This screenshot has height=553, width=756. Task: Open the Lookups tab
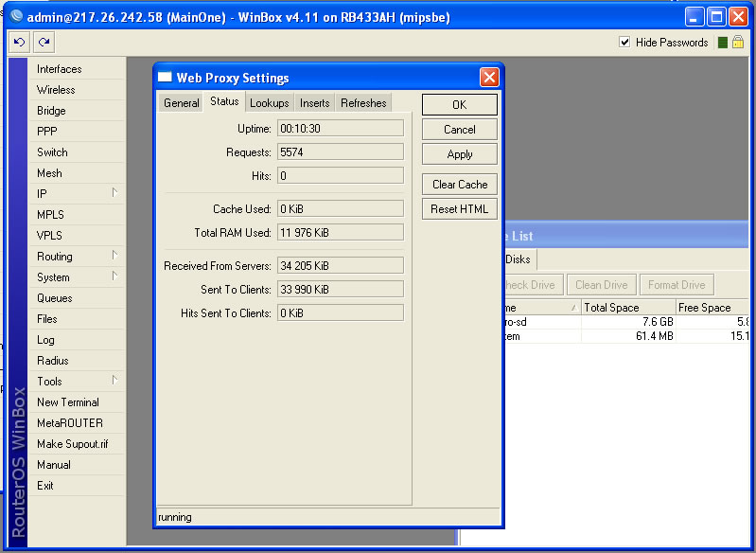tap(269, 103)
